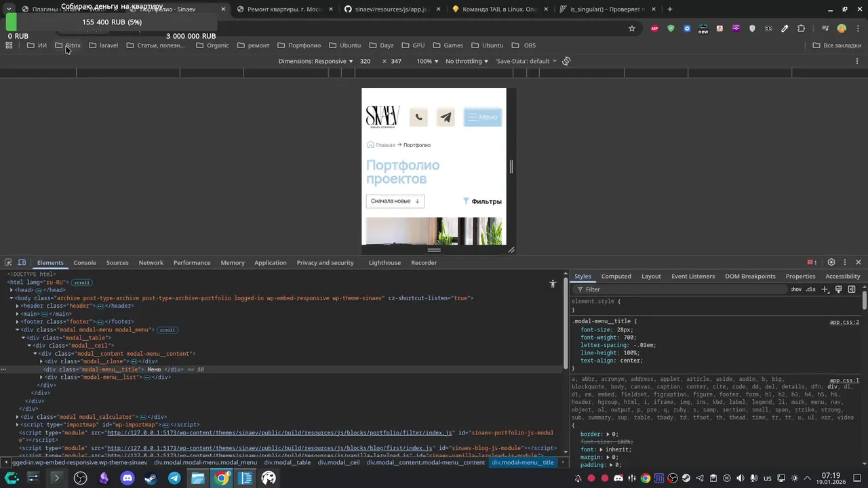Open OBS Studio from the taskbar
The height and width of the screenshot is (488, 868).
point(80,478)
